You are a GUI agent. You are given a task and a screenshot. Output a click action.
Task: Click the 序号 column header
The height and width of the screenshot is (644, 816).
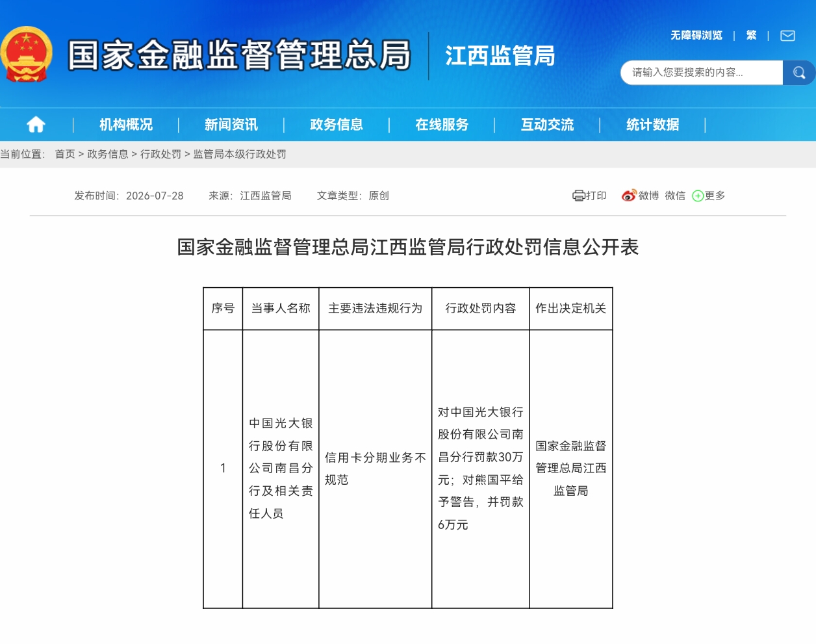click(x=223, y=309)
